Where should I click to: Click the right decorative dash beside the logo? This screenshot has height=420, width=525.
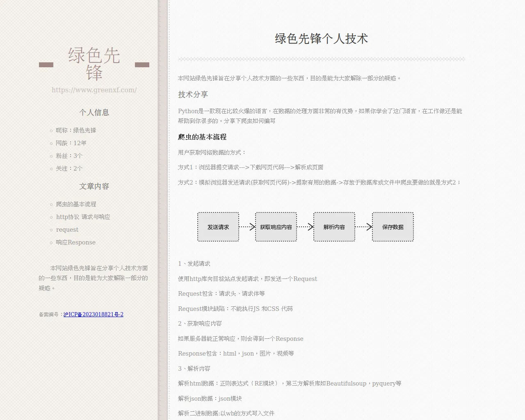(142, 64)
